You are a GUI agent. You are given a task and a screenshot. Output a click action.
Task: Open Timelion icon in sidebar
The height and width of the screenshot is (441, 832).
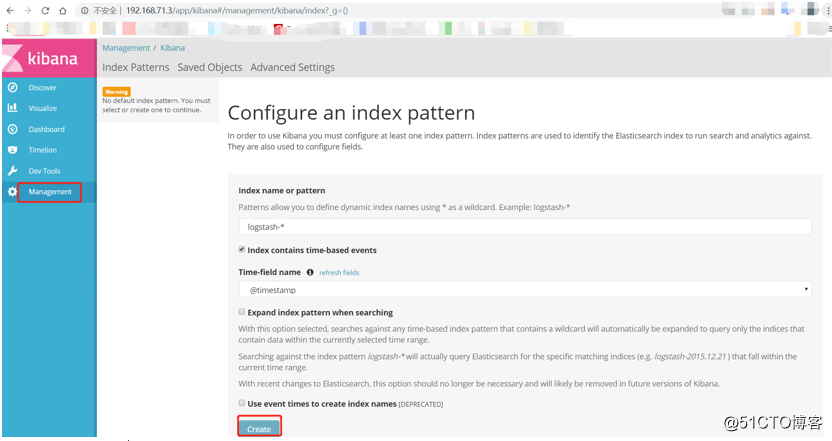coord(13,150)
